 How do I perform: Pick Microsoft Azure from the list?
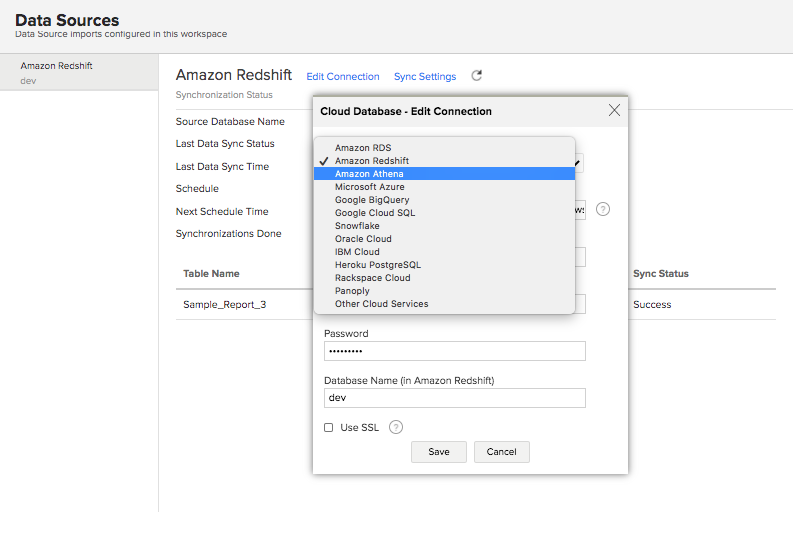pos(445,187)
